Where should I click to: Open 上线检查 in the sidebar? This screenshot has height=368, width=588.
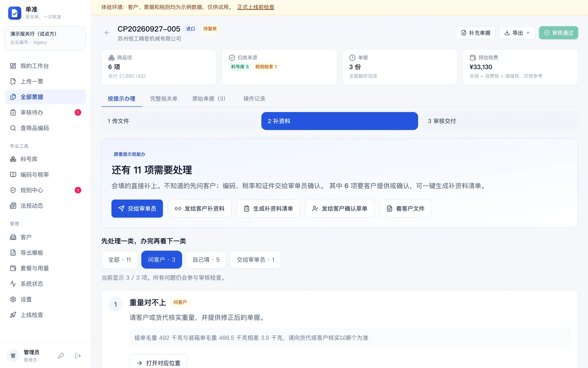(46, 315)
